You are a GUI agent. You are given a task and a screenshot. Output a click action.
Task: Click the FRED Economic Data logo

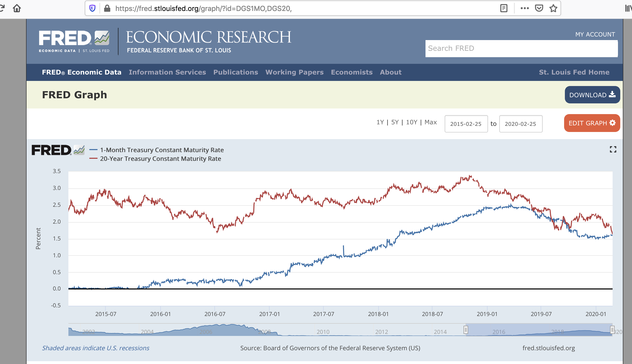coord(74,41)
